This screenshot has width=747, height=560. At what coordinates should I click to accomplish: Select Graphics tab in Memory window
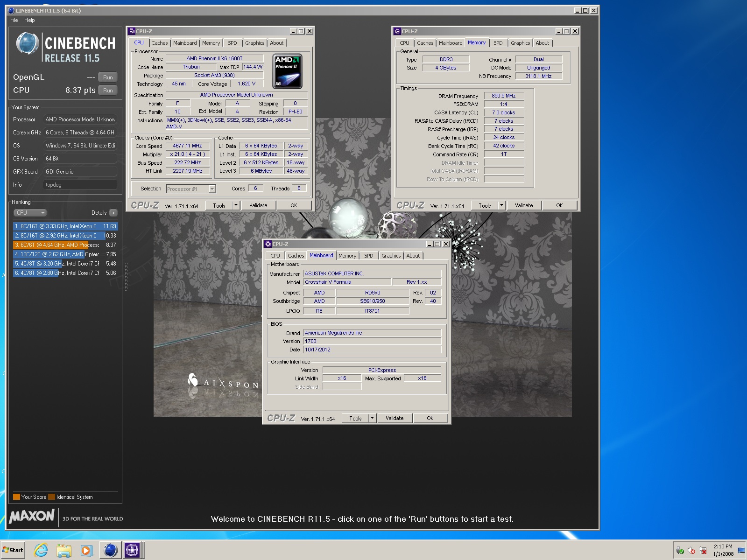click(x=521, y=43)
